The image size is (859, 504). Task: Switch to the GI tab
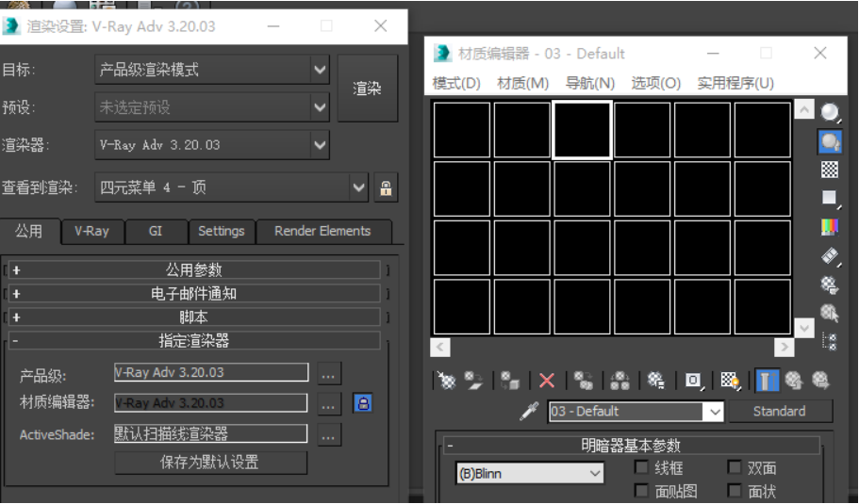(156, 231)
